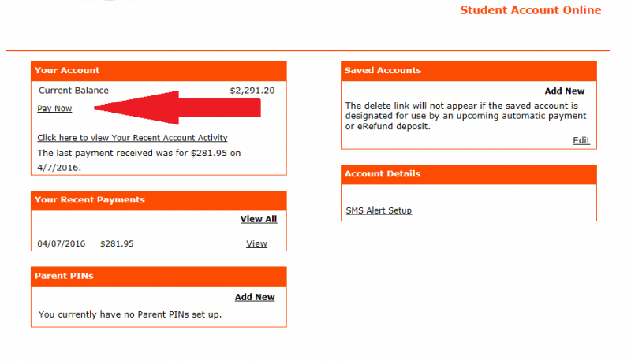Click the Saved Accounts panel header
This screenshot has width=631, height=364.
coord(469,71)
